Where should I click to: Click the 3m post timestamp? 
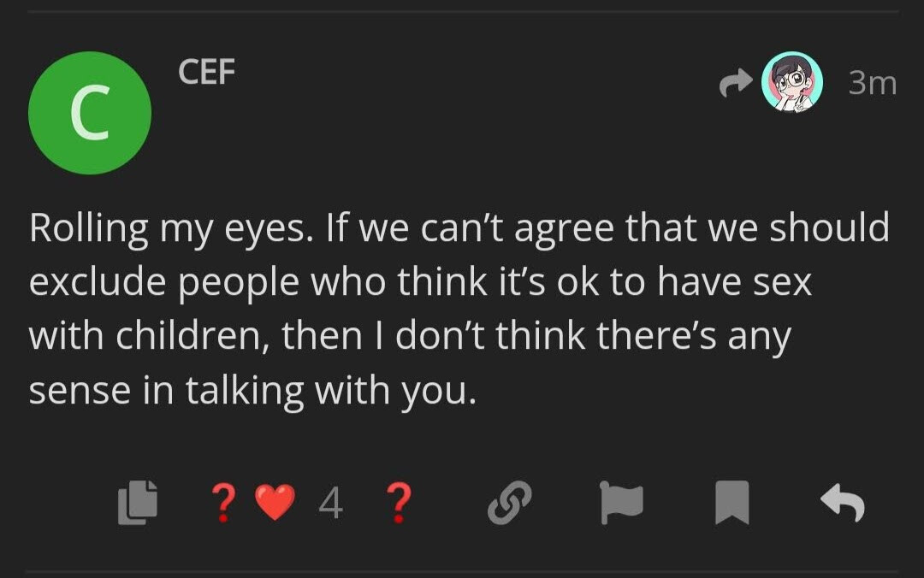coord(873,83)
